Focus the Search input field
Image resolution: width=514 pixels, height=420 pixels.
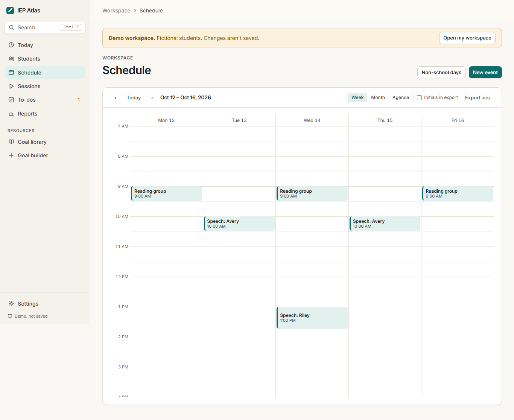[x=45, y=27]
